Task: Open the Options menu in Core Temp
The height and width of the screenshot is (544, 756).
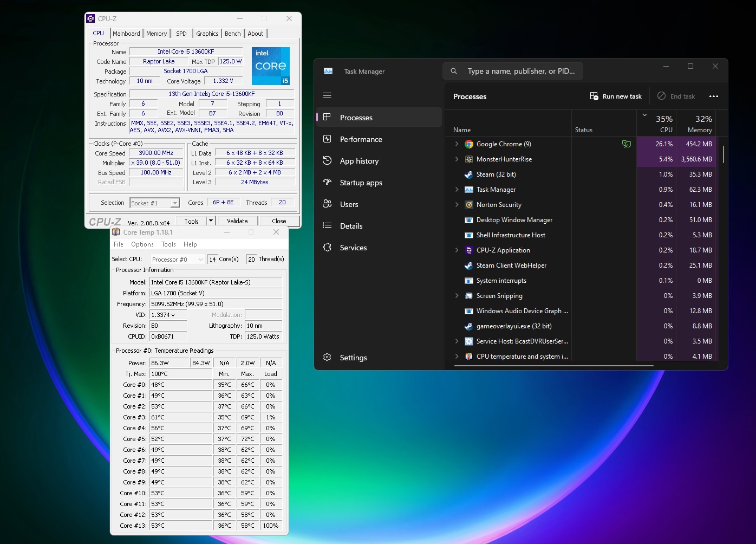Action: tap(142, 244)
